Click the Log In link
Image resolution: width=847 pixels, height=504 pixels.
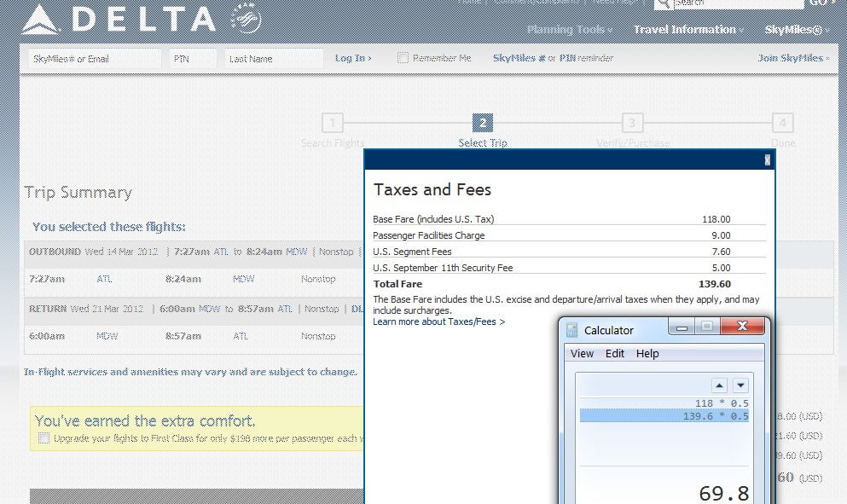tap(352, 58)
